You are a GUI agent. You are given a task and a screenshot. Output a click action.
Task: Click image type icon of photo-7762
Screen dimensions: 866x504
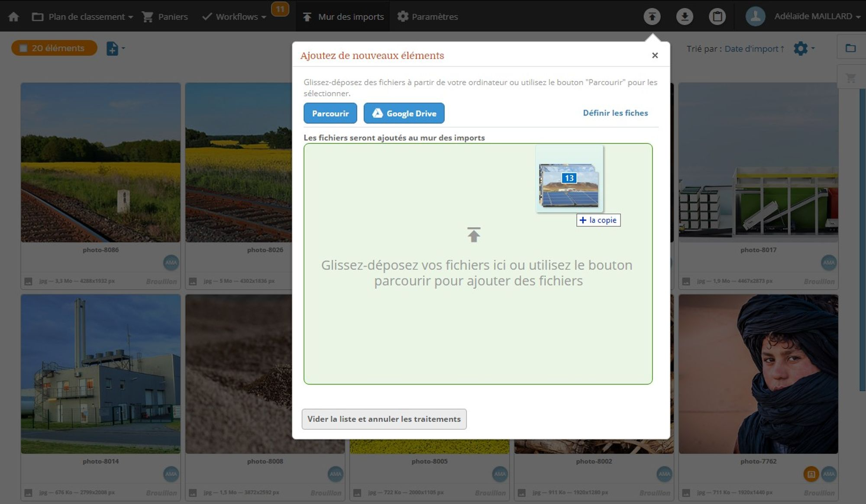pyautogui.click(x=686, y=493)
